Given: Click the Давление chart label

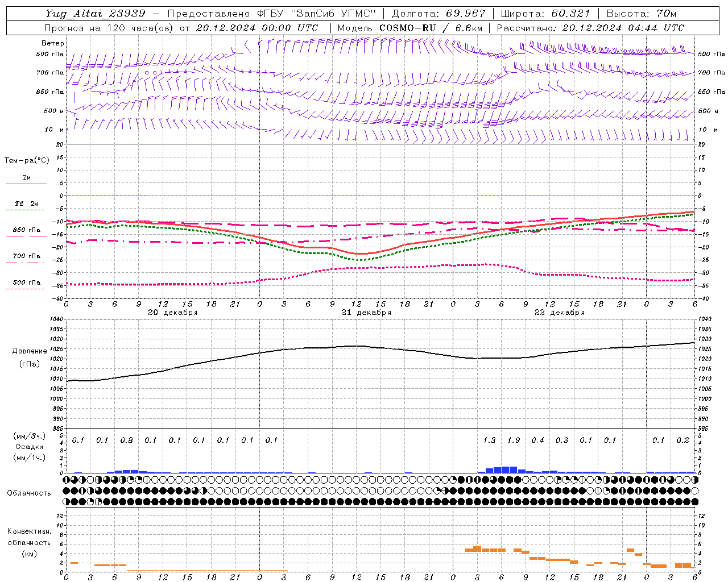Looking at the screenshot, I should (30, 351).
